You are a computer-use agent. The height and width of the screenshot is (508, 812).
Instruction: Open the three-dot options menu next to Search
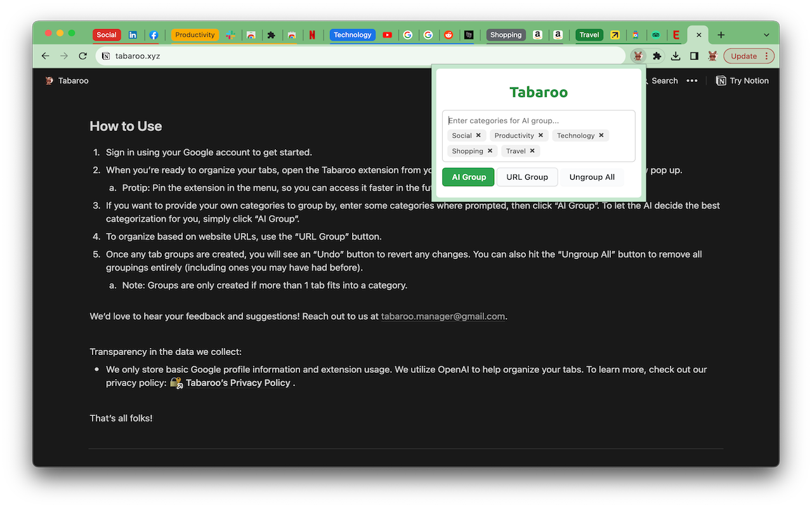coord(692,81)
